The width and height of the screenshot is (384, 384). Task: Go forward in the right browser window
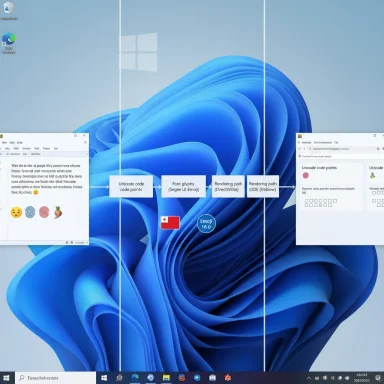(x=305, y=149)
